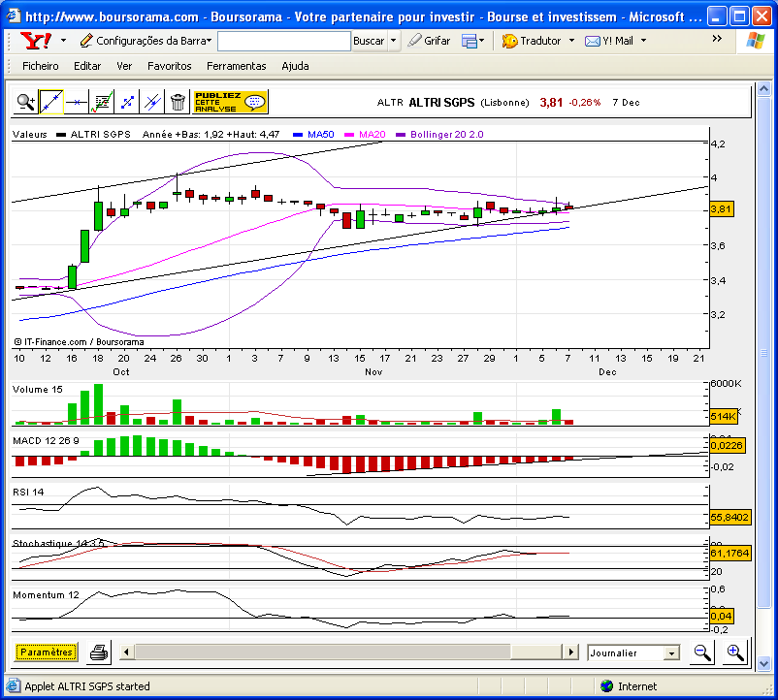778x700 pixels.
Task: Select the zoom magnifier chart tool
Action: (25, 102)
